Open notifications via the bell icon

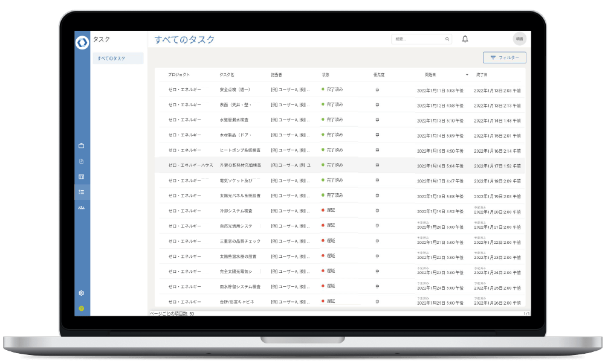(464, 38)
